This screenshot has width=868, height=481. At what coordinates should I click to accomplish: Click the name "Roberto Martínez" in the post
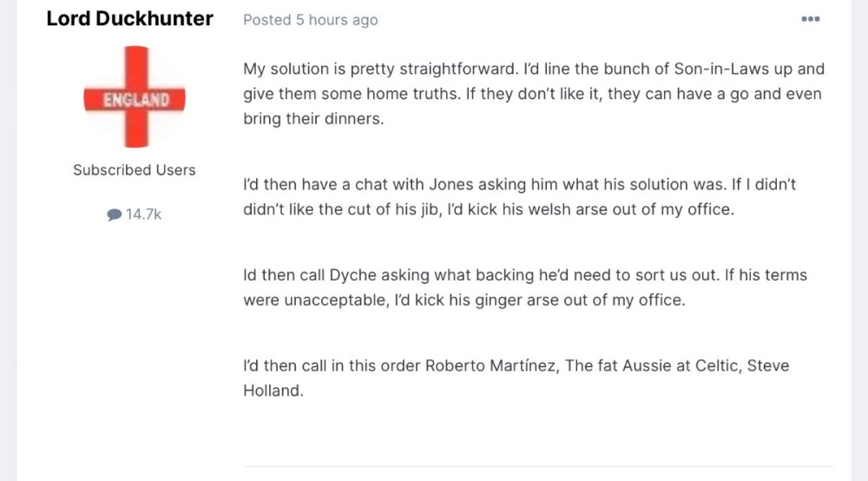[x=490, y=366]
